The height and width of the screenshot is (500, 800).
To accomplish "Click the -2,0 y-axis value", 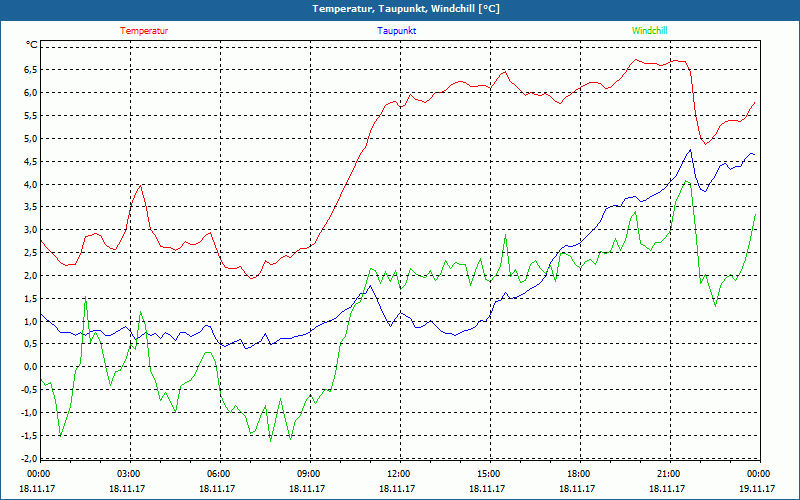I will [29, 458].
